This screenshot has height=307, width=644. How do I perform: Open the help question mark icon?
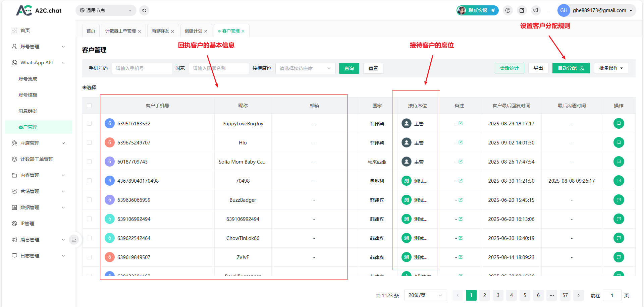point(508,10)
